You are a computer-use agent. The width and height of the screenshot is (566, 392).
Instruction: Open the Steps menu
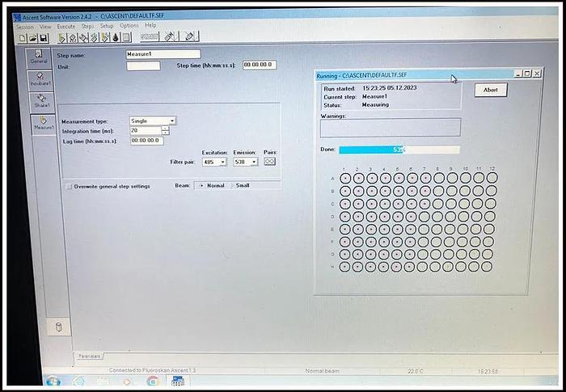87,27
